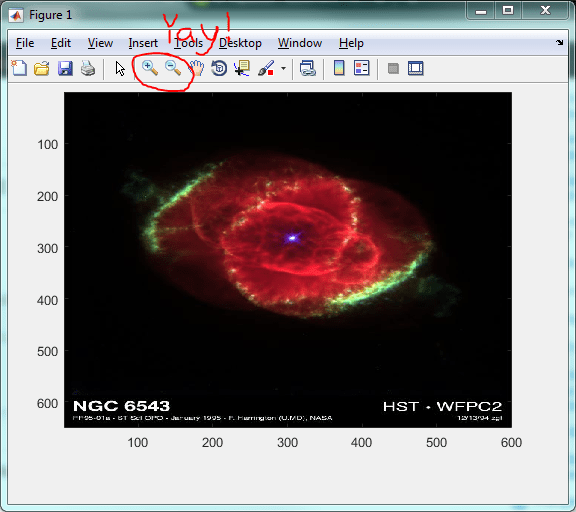This screenshot has height=512, width=576.
Task: Enable the Data Cursor tool
Action: [242, 68]
